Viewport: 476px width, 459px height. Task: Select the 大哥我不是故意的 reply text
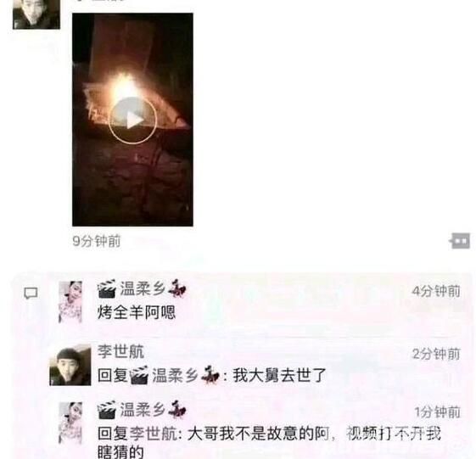click(x=269, y=442)
